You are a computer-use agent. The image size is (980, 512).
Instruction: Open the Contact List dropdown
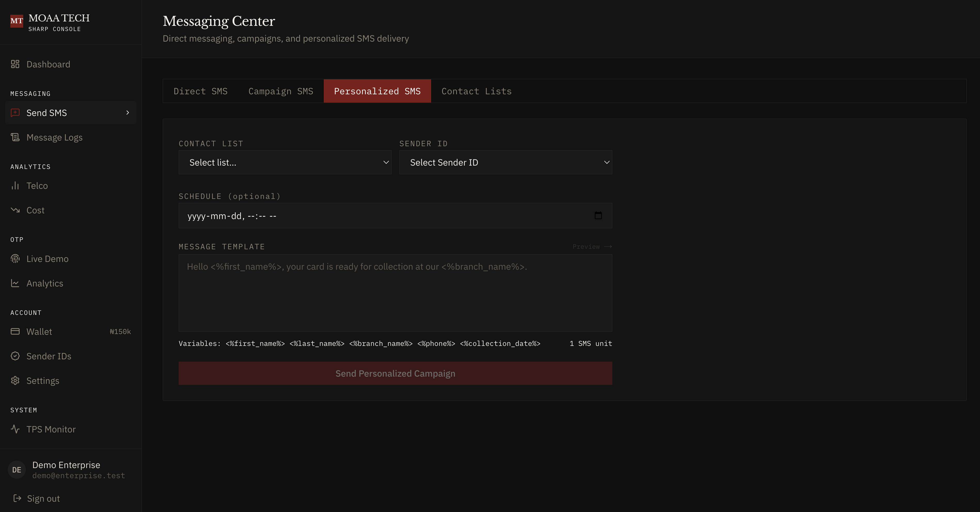click(x=285, y=162)
